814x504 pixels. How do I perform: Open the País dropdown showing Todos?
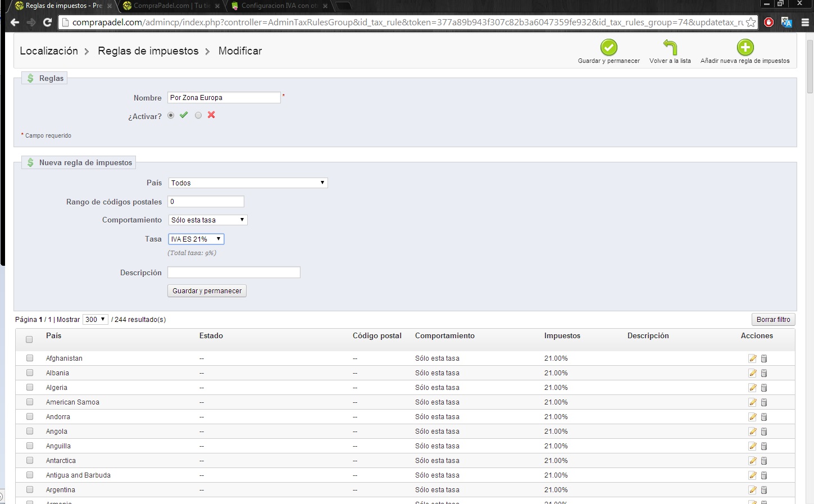[248, 183]
